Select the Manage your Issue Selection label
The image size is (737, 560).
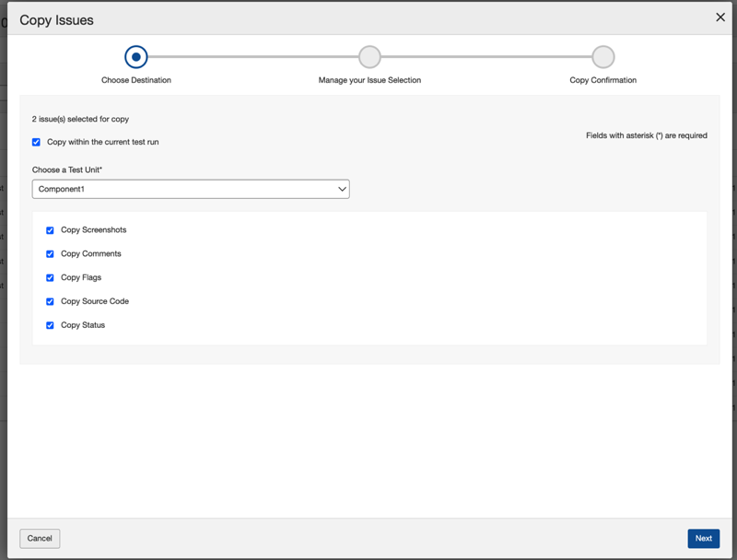click(369, 80)
